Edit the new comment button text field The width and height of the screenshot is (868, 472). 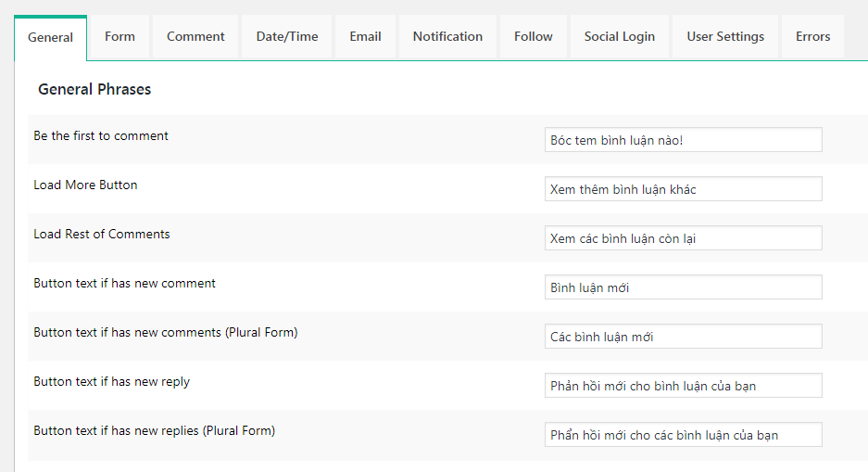point(683,287)
